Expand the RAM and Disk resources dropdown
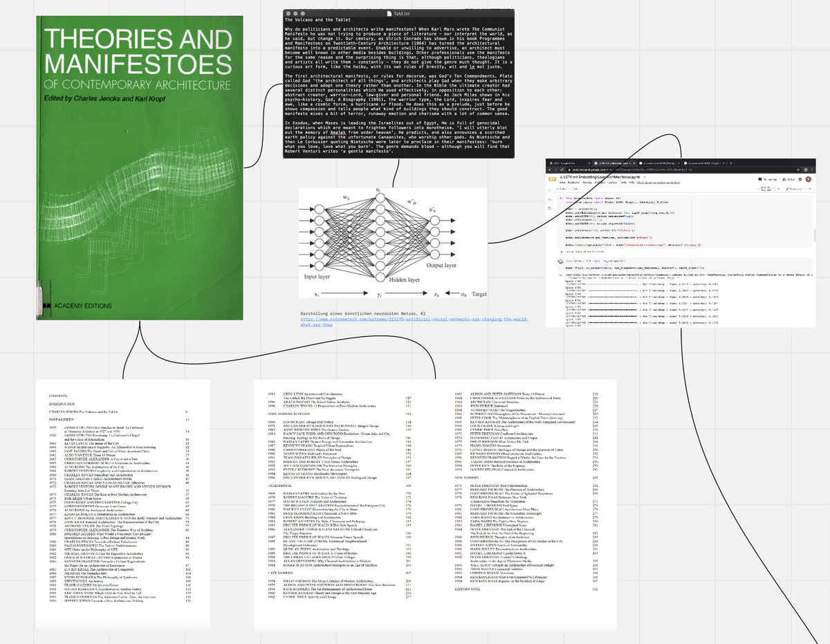Image resolution: width=830 pixels, height=644 pixels. [777, 187]
